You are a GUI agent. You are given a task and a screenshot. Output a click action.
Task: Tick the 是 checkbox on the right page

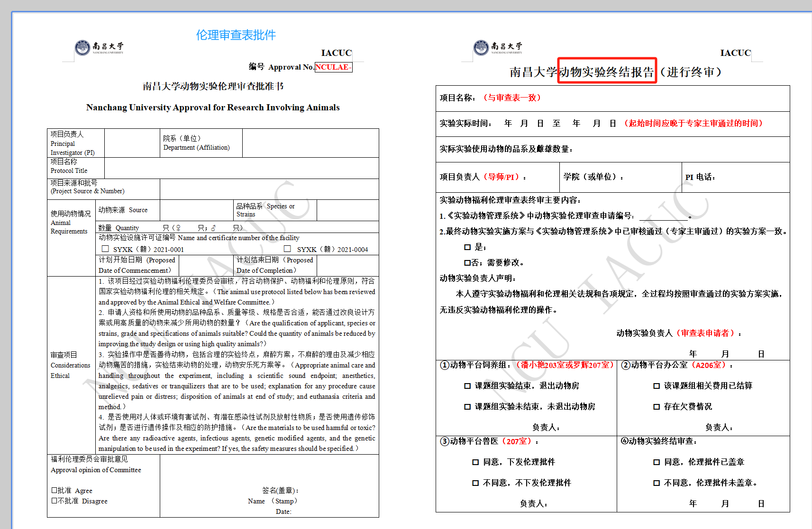click(x=467, y=247)
